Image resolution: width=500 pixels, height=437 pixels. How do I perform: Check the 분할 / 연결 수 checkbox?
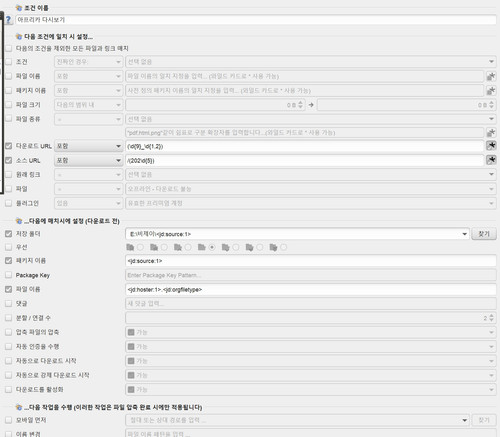9,318
